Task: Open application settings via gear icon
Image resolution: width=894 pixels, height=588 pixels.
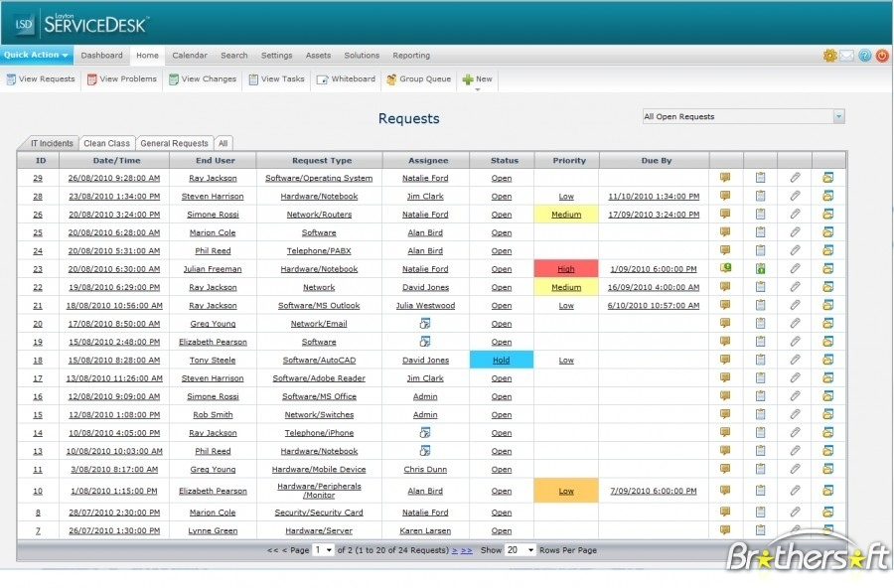Action: (829, 57)
